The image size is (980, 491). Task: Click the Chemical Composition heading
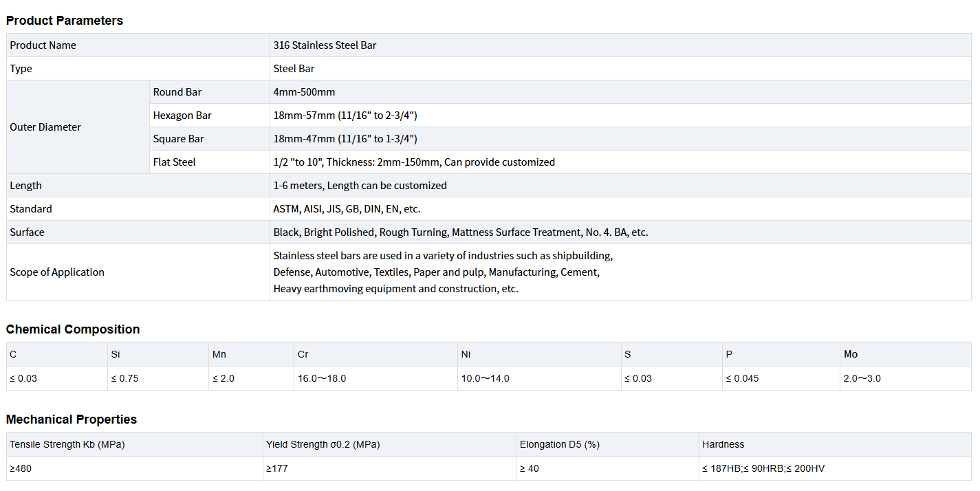click(x=73, y=329)
